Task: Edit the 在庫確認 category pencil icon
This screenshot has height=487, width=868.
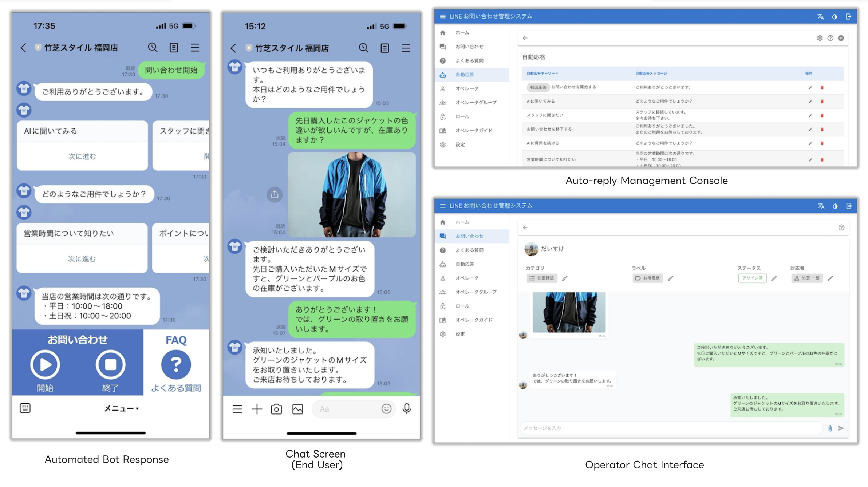Action: point(565,278)
